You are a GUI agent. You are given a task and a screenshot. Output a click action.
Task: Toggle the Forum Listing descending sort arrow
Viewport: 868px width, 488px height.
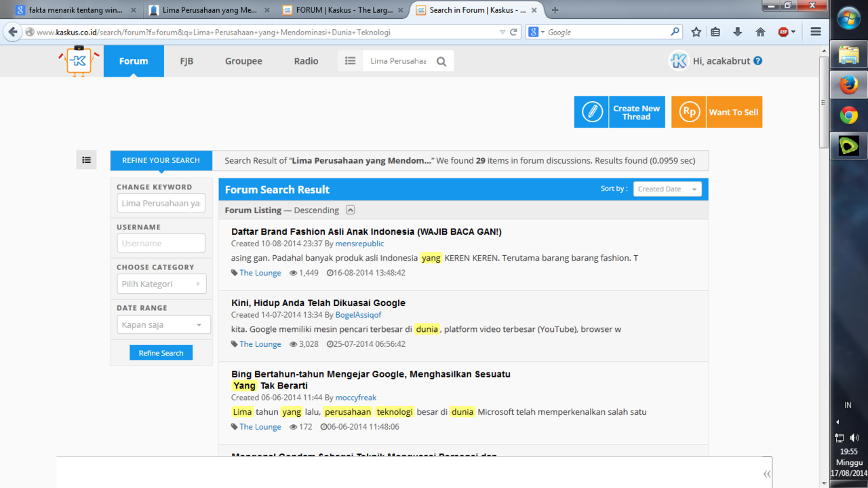pyautogui.click(x=350, y=210)
